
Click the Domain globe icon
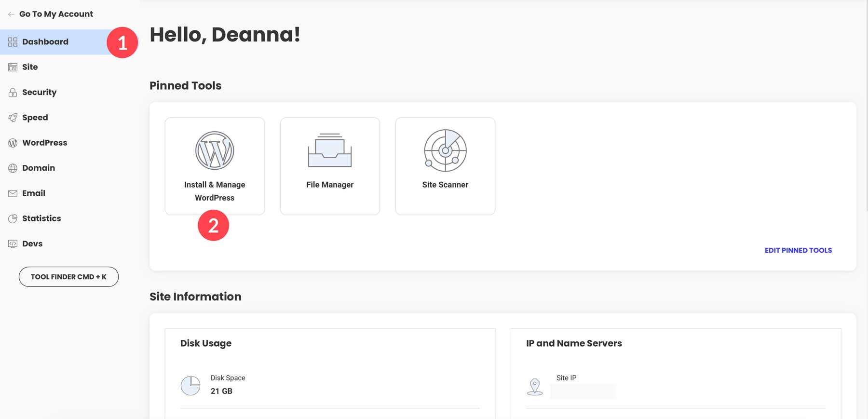13,168
